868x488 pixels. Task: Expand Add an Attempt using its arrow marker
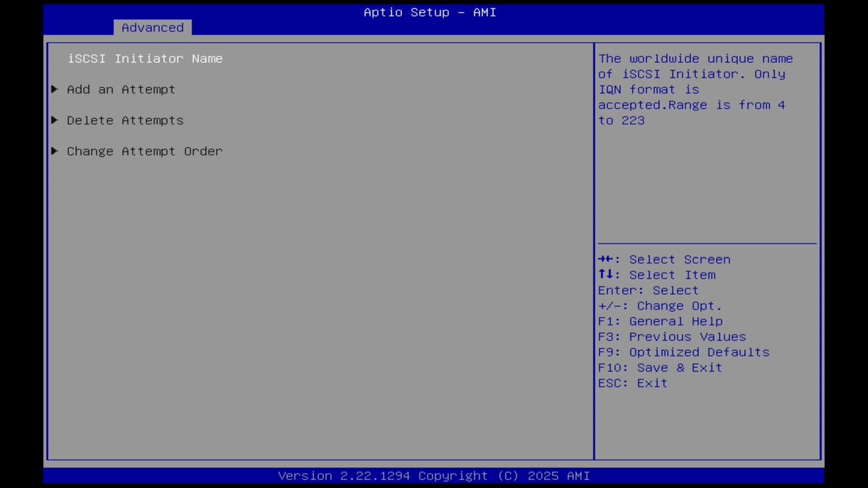coord(54,89)
